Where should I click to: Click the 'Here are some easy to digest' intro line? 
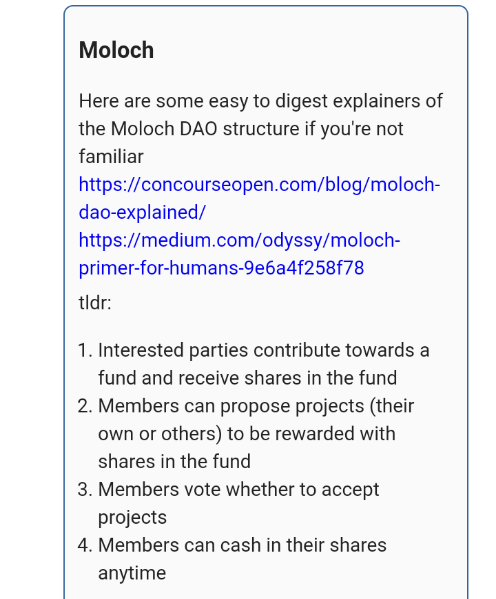tap(261, 101)
